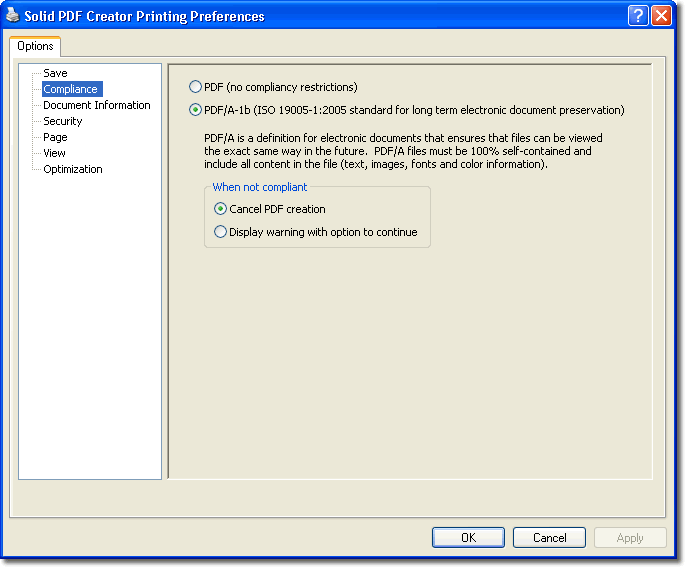Select Display warning with option to continue
The image size is (687, 569).
coord(221,232)
